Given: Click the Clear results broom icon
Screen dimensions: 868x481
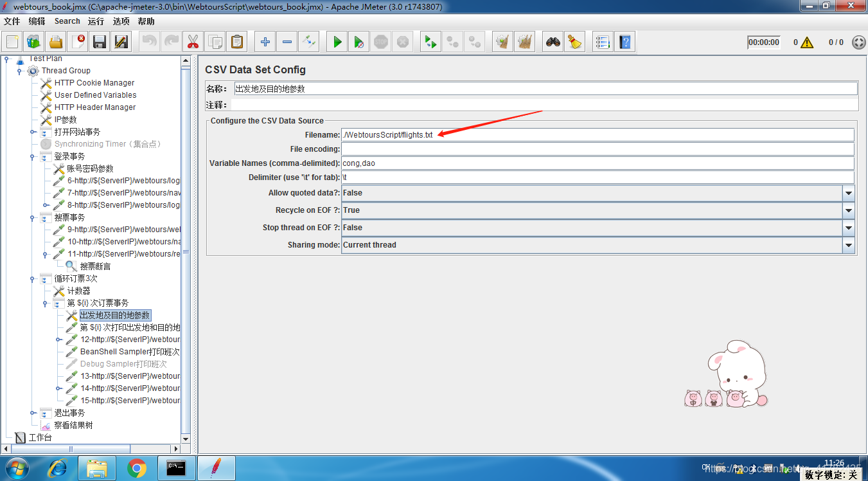Looking at the screenshot, I should point(503,42).
